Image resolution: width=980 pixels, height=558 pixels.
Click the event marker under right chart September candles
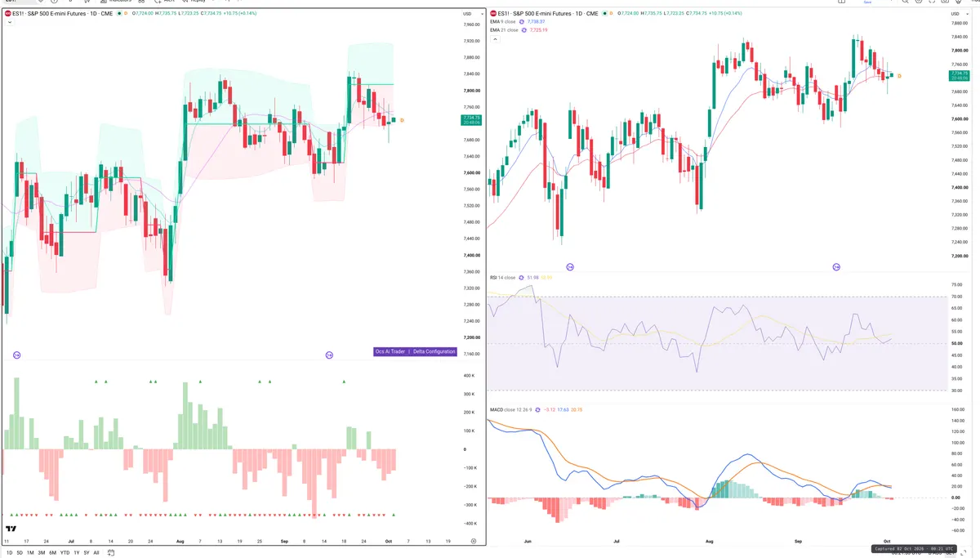[x=836, y=267]
